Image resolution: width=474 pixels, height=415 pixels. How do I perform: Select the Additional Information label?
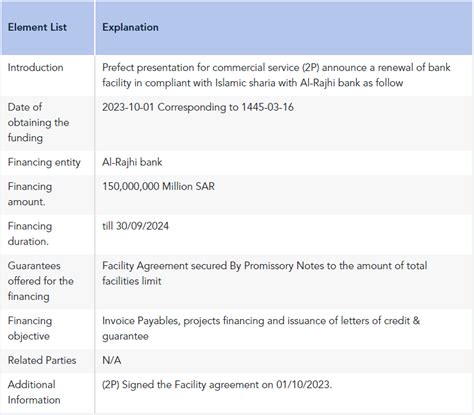click(x=34, y=392)
